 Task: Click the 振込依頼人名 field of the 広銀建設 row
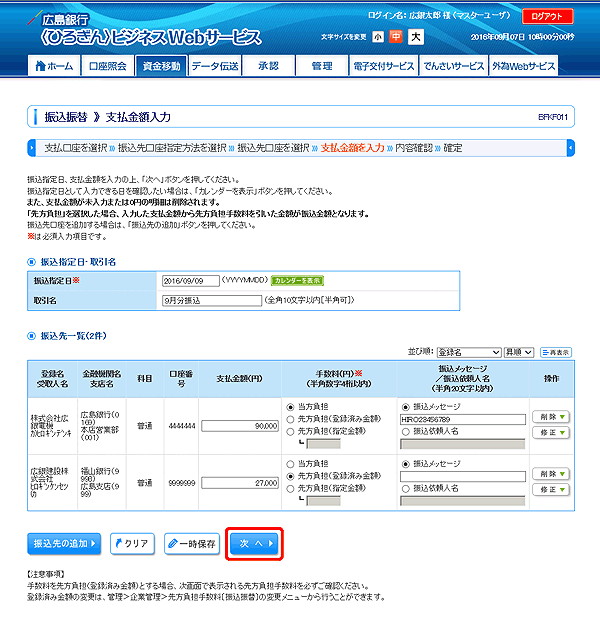463,501
